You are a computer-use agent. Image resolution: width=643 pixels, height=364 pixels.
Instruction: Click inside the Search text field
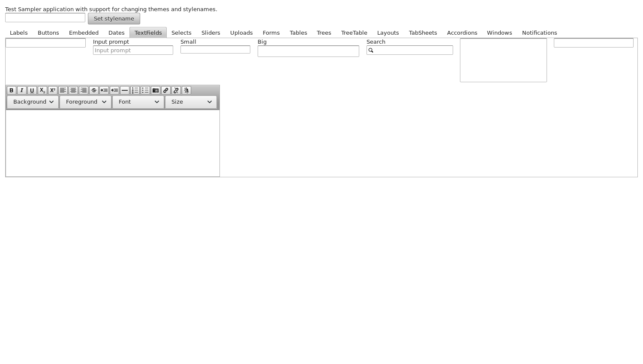coord(410,50)
